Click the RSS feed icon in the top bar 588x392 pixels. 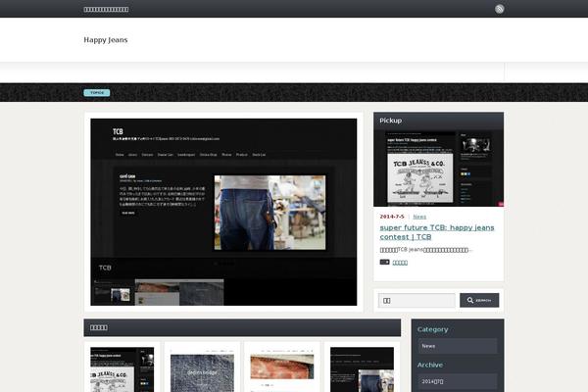coord(499,9)
